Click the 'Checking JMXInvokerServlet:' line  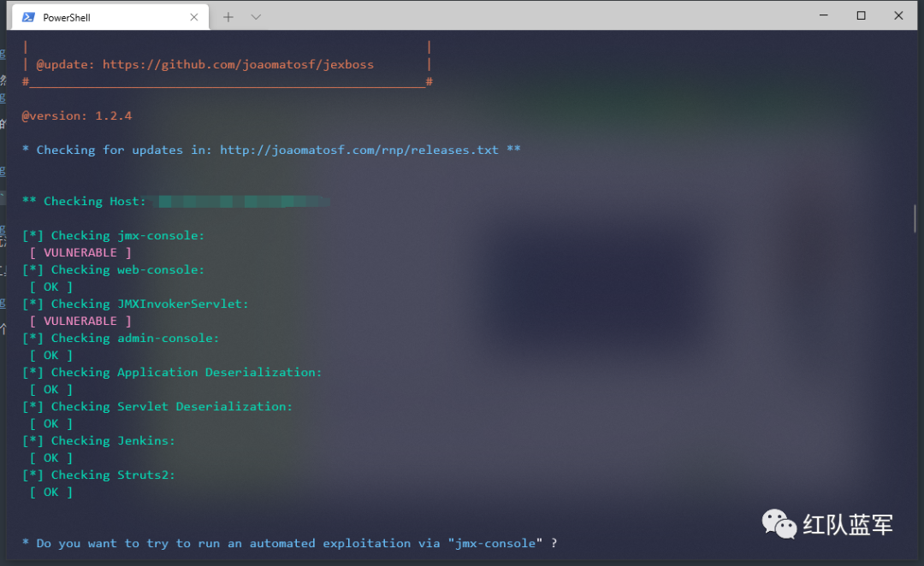(135, 304)
